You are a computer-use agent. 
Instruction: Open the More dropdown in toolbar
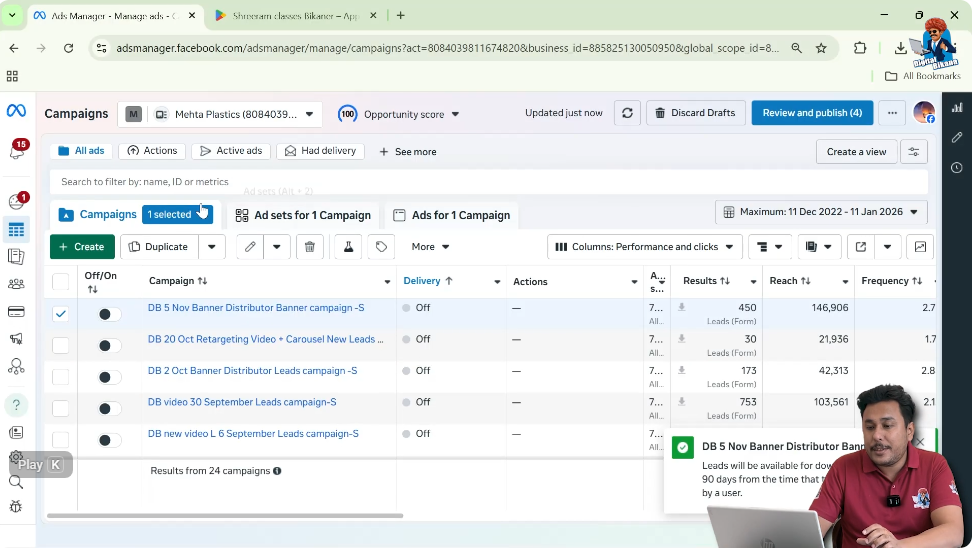coord(430,247)
